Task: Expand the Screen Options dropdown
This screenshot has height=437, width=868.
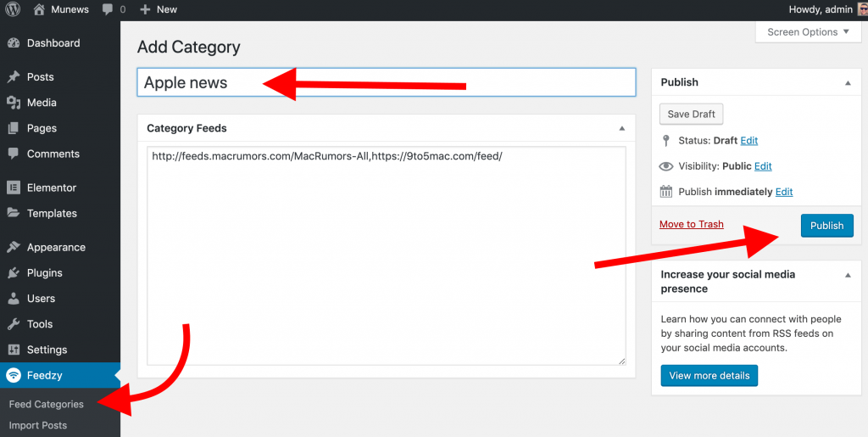Action: (x=809, y=32)
